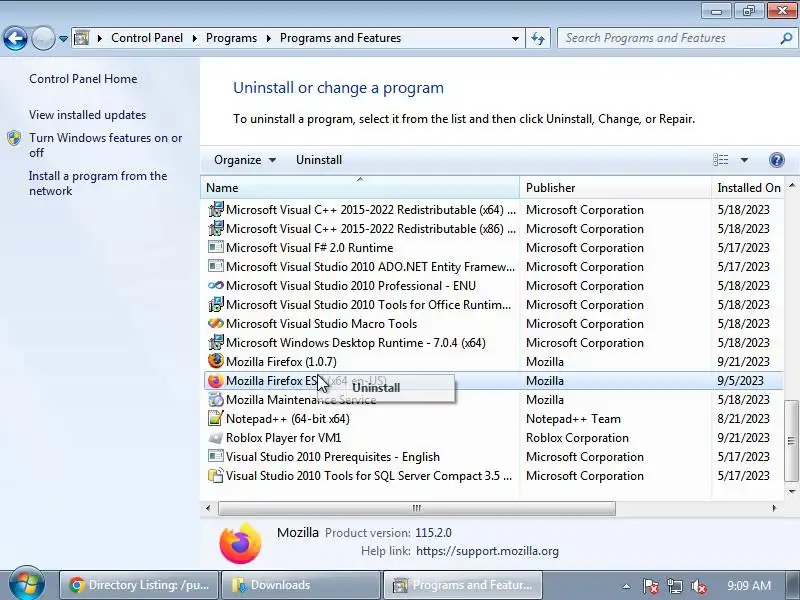Image resolution: width=800 pixels, height=600 pixels.
Task: Open the Windows Start button
Action: point(27,584)
